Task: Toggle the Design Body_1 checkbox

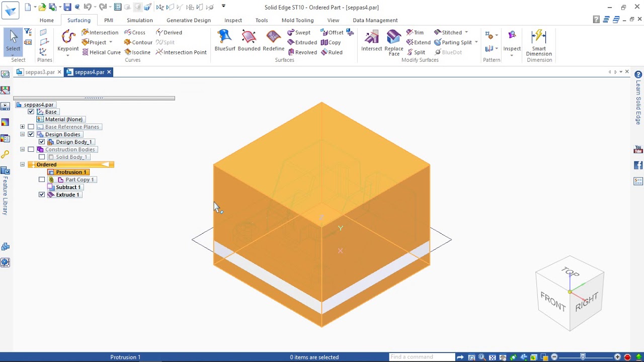Action: 42,142
